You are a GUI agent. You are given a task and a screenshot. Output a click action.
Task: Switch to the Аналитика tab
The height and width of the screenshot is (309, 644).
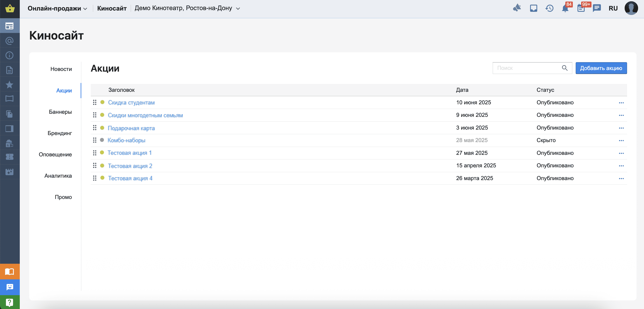tap(58, 176)
